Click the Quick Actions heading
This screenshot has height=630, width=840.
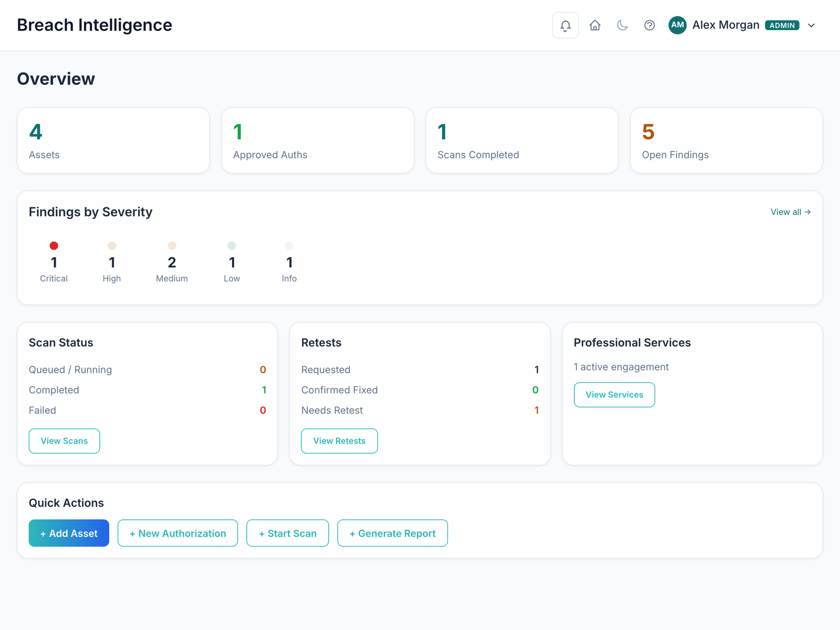pos(66,503)
